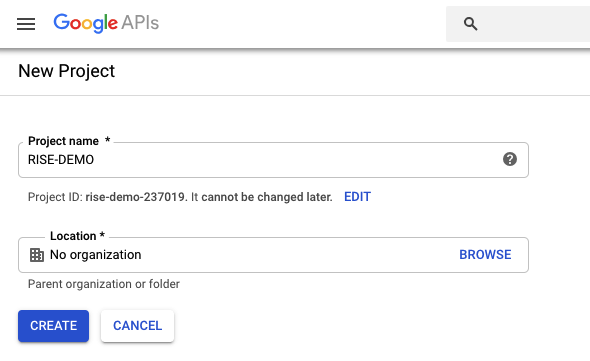Click the No organization location field

[x=273, y=255]
